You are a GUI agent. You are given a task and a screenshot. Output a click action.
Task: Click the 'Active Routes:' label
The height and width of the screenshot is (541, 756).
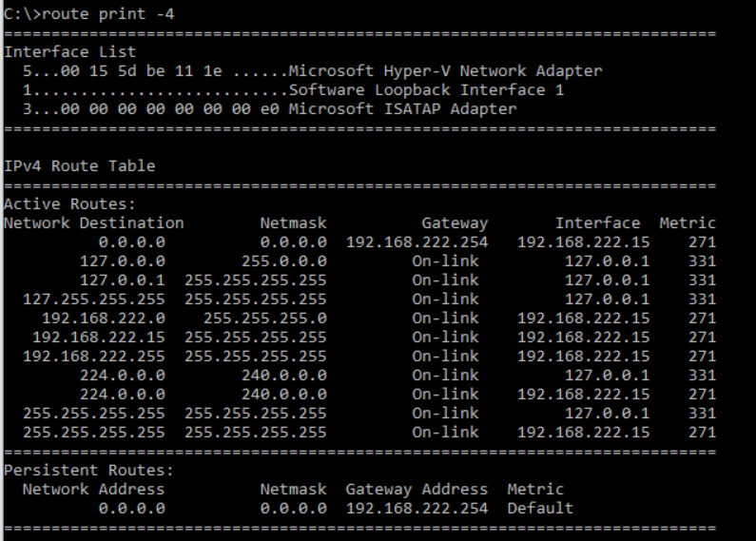pos(70,204)
